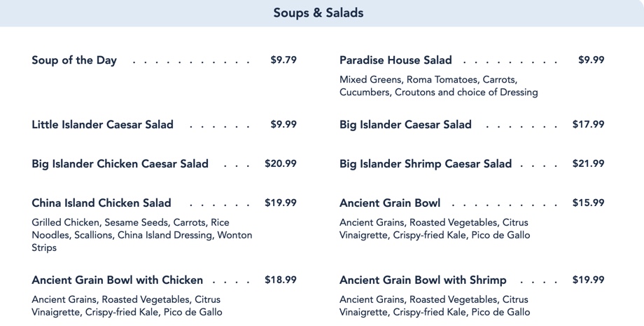Click the $21.99 shrimp Caesar price

[588, 164]
